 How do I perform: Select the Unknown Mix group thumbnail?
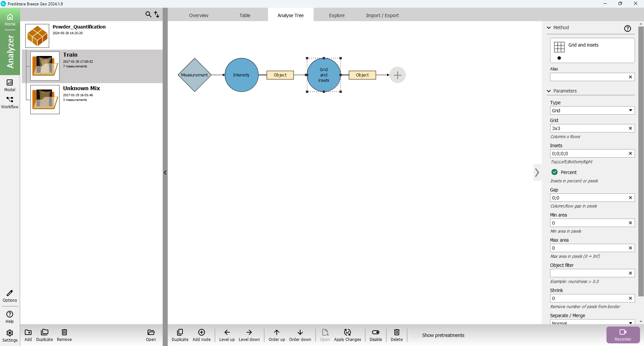click(x=45, y=100)
